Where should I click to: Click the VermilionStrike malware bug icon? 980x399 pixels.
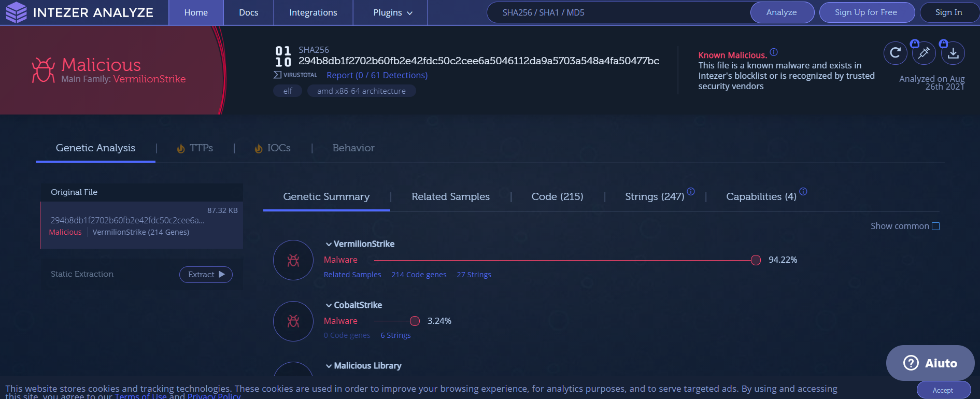[x=293, y=260]
